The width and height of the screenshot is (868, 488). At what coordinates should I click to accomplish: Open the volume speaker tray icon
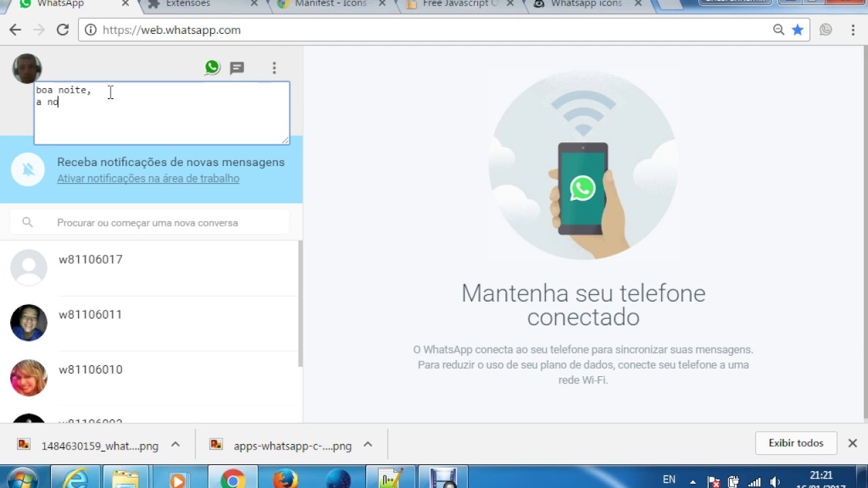pyautogui.click(x=775, y=482)
